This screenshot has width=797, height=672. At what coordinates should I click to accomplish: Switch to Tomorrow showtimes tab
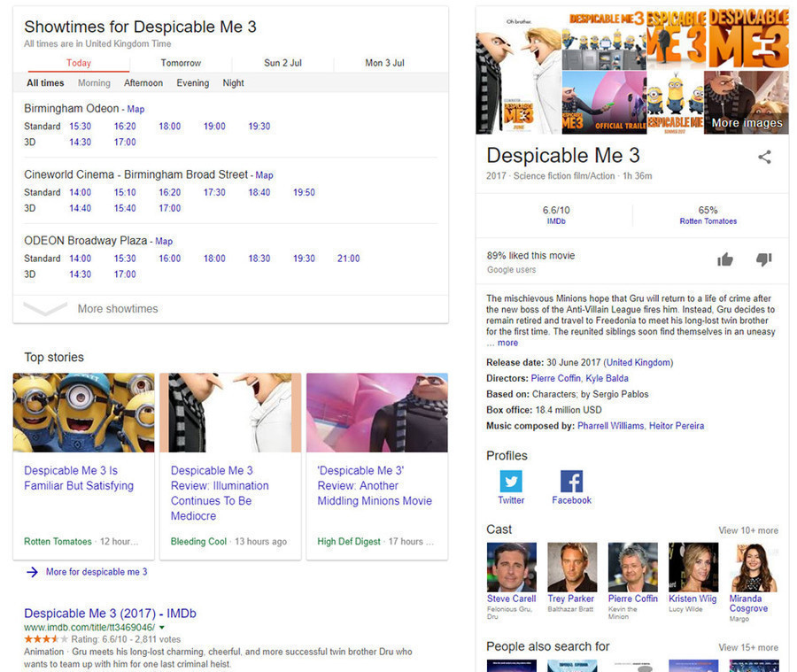pos(181,63)
